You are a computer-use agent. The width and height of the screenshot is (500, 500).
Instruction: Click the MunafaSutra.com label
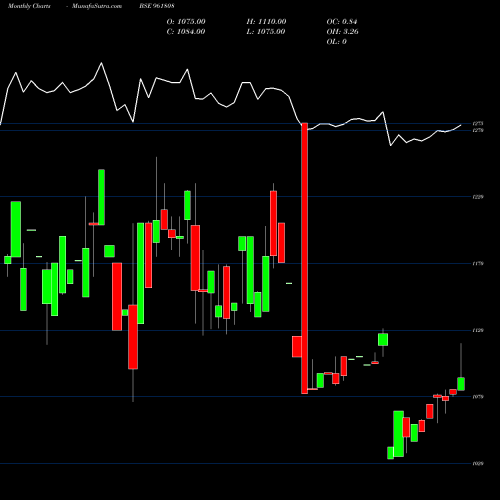coord(97,6)
